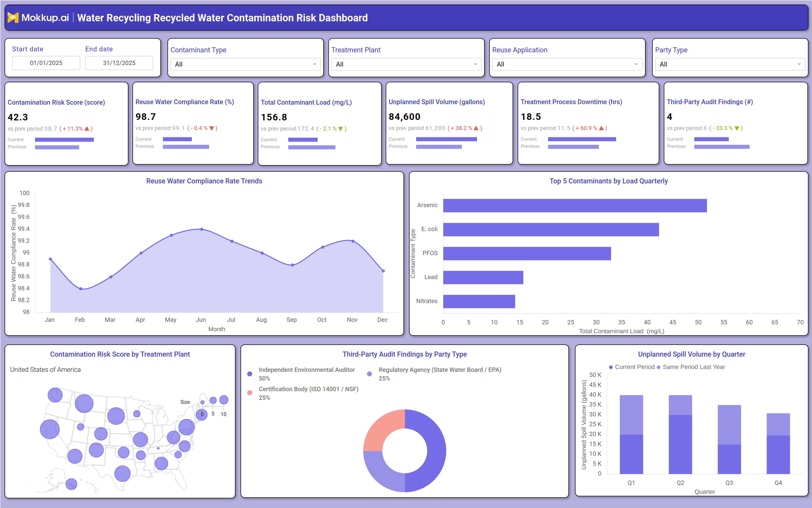Image resolution: width=812 pixels, height=508 pixels.
Task: Click the Previous bar in Audit Findings card
Action: pos(722,147)
